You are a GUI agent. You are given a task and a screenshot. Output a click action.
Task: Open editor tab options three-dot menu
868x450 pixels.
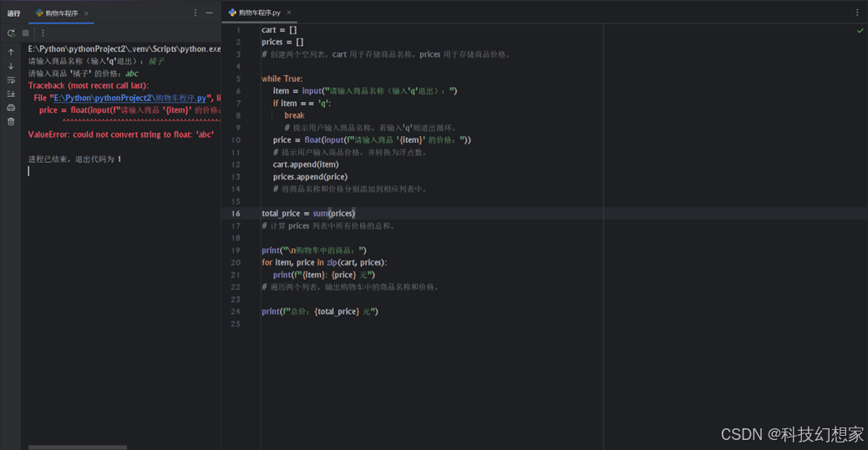click(x=857, y=13)
